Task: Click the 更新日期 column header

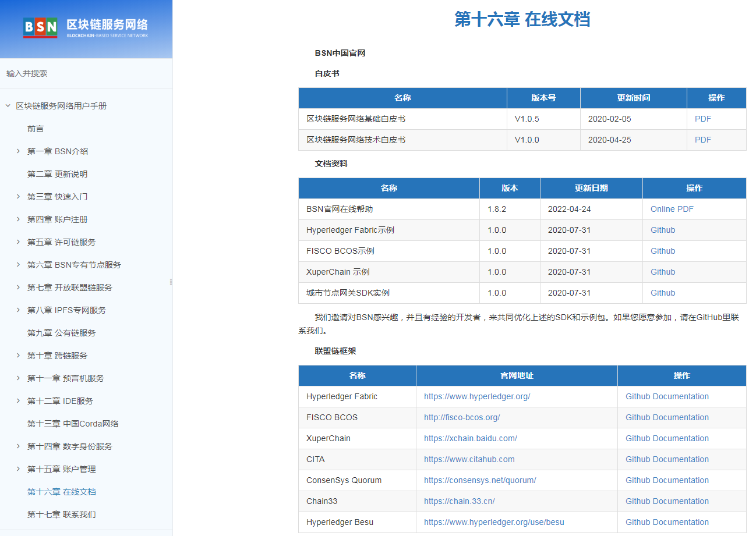Action: pos(591,188)
